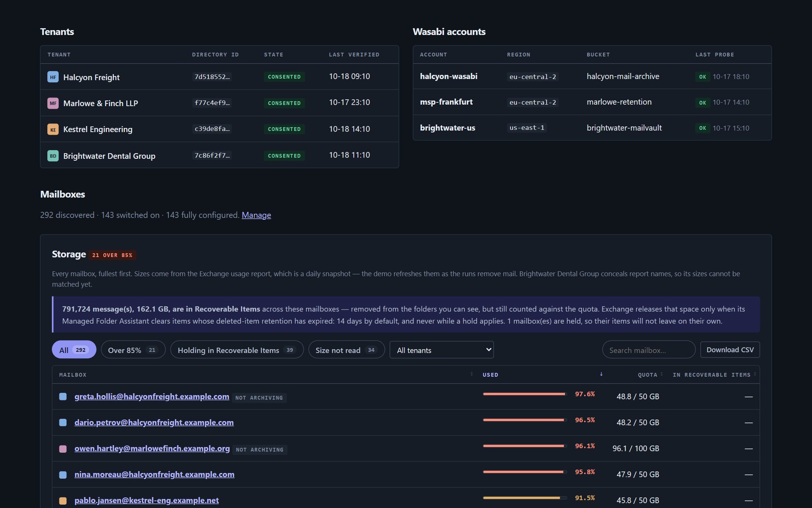The width and height of the screenshot is (812, 508).
Task: Click the sort arrows on Quota column
Action: point(662,374)
